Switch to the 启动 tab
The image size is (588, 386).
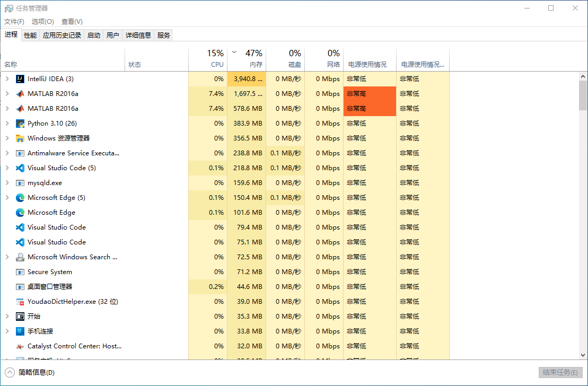(94, 36)
